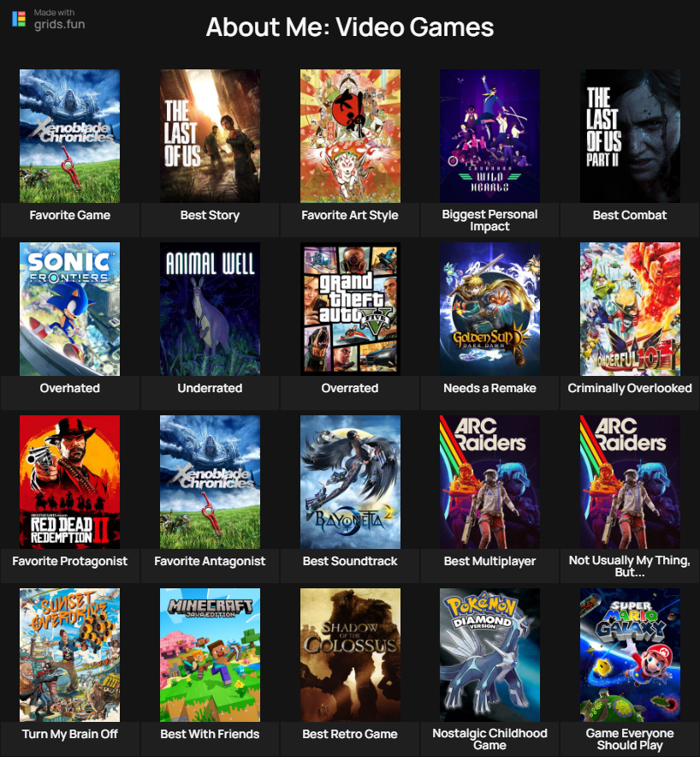Click the 'Favorite Antagonist' label
The height and width of the screenshot is (757, 700).
click(x=210, y=561)
